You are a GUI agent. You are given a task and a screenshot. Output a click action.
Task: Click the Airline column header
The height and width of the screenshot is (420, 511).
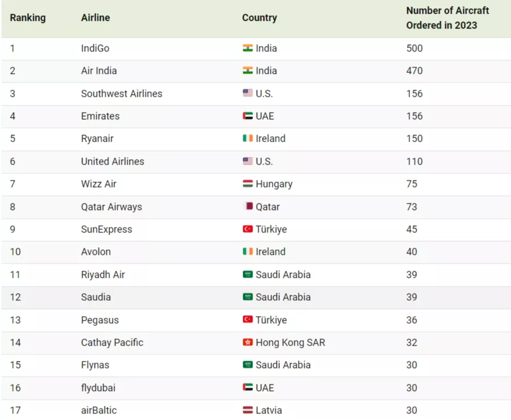coord(96,17)
